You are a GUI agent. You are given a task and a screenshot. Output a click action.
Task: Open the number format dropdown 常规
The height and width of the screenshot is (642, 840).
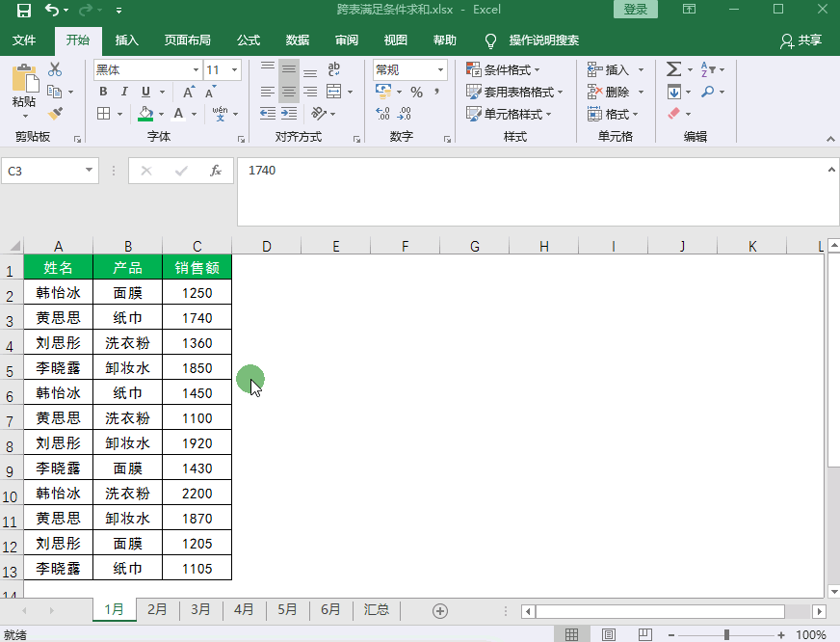(440, 70)
